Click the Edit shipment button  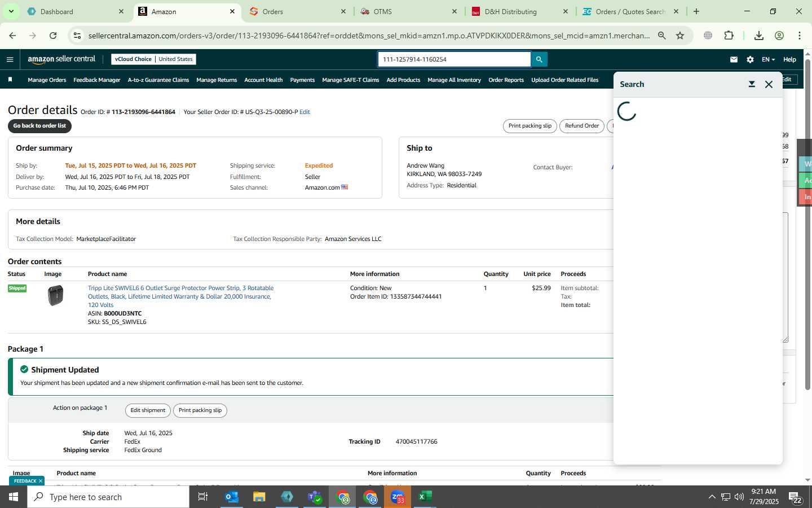click(x=148, y=410)
